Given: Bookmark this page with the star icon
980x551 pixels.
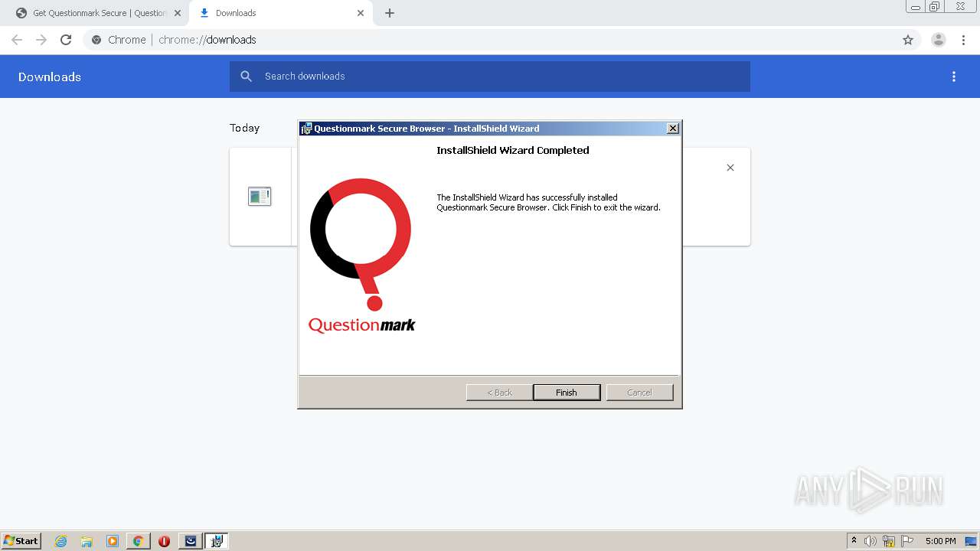Looking at the screenshot, I should (x=908, y=40).
